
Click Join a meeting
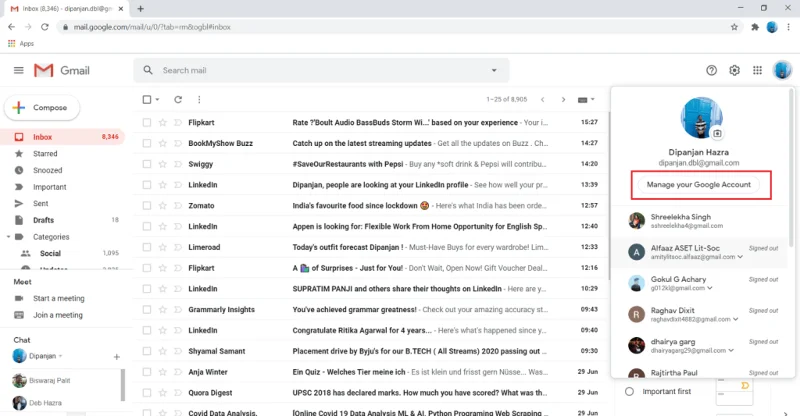pyautogui.click(x=58, y=315)
